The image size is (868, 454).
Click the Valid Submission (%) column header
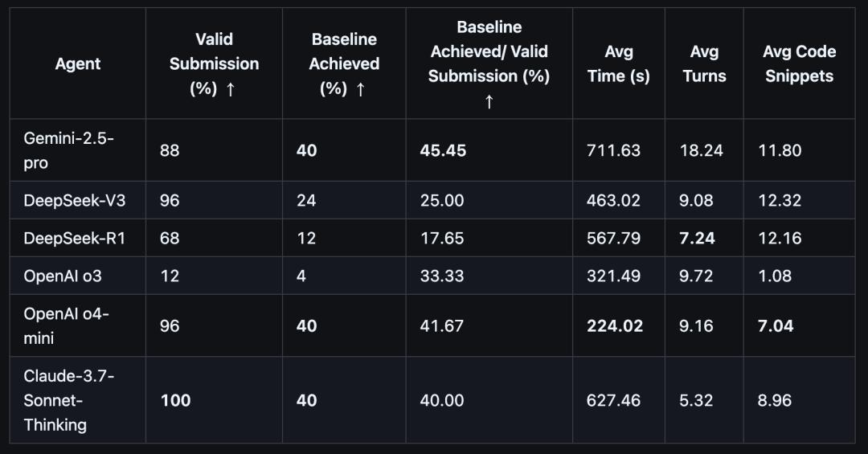(x=214, y=63)
